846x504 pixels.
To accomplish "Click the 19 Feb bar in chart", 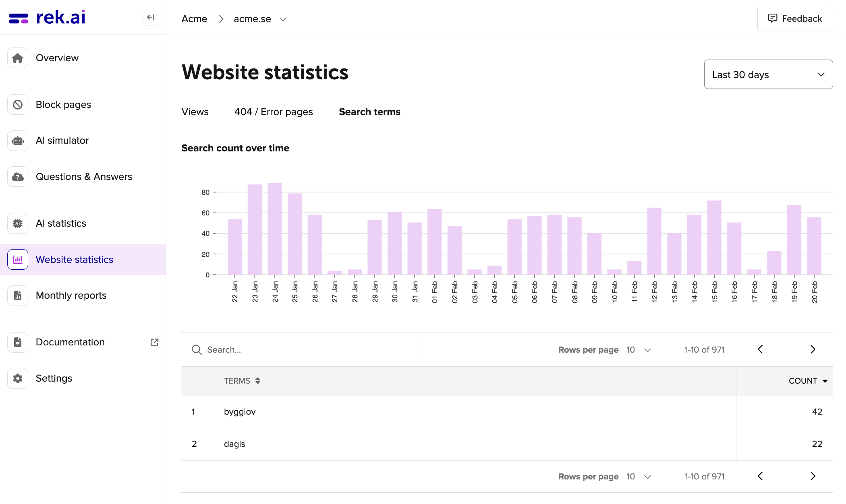I will pos(794,240).
